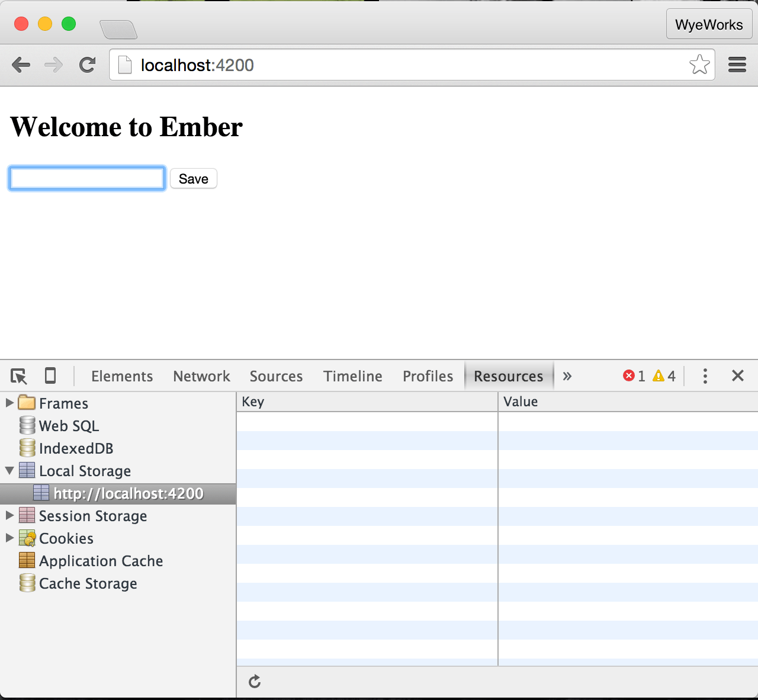Bookmark page with star icon
This screenshot has width=758, height=700.
[x=699, y=65]
